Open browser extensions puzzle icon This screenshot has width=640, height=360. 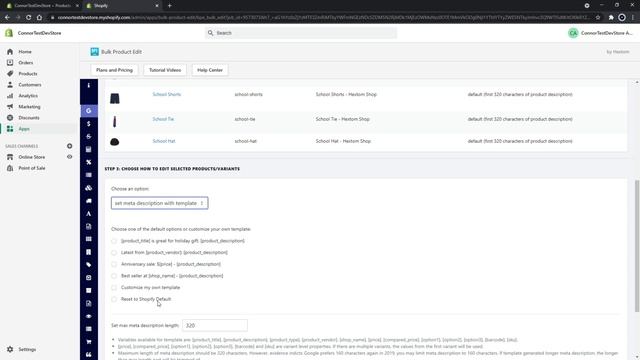(x=611, y=18)
